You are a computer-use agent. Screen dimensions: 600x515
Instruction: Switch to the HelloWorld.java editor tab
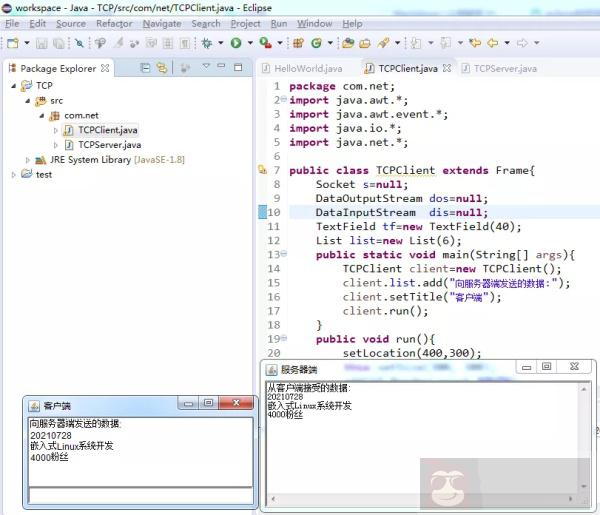tap(309, 69)
